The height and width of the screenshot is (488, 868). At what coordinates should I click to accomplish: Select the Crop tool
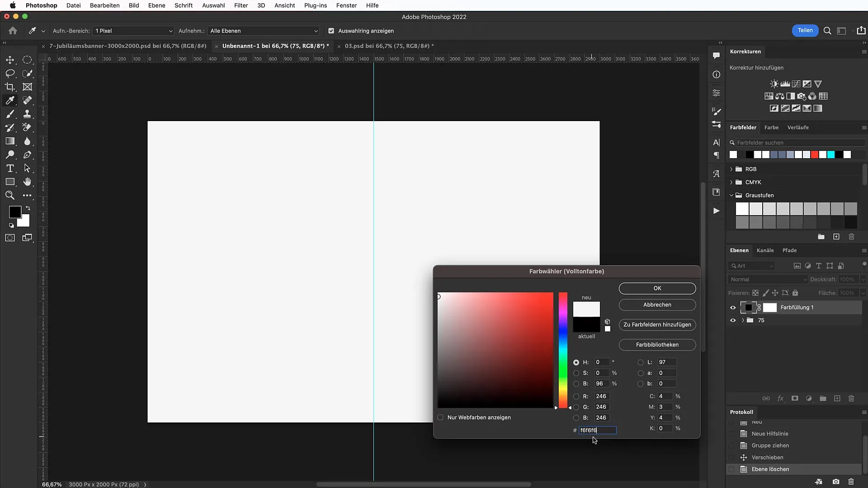click(x=10, y=86)
